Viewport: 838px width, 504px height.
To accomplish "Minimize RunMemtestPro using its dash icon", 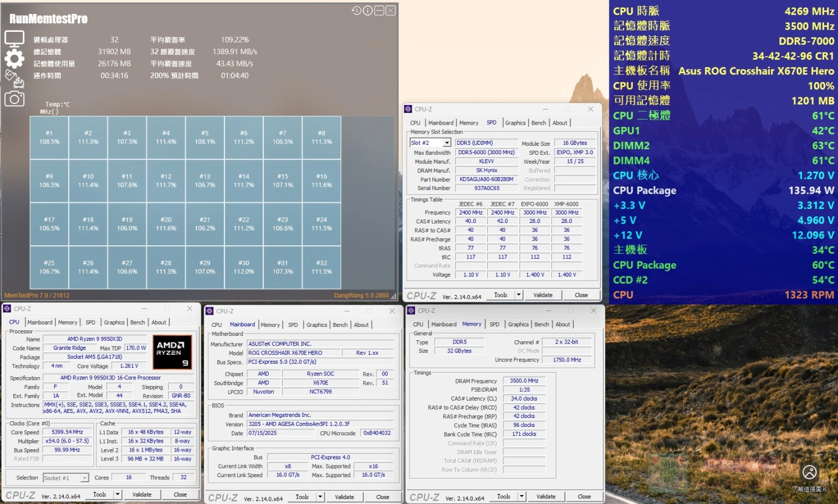I will pos(379,11).
